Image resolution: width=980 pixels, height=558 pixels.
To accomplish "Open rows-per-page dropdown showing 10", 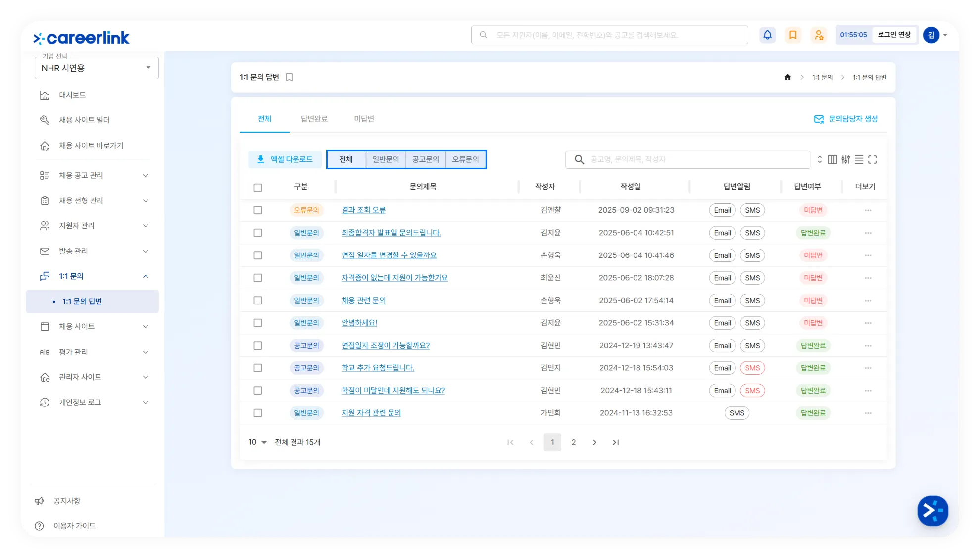I will tap(257, 442).
